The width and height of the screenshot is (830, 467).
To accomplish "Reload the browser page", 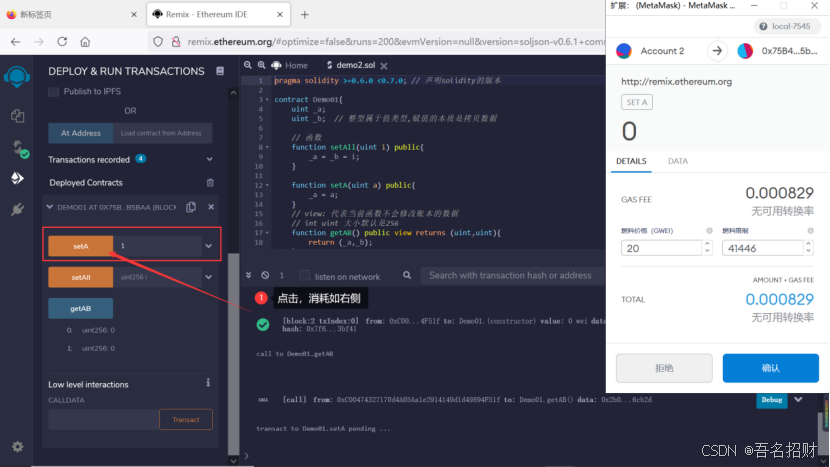I will 62,42.
